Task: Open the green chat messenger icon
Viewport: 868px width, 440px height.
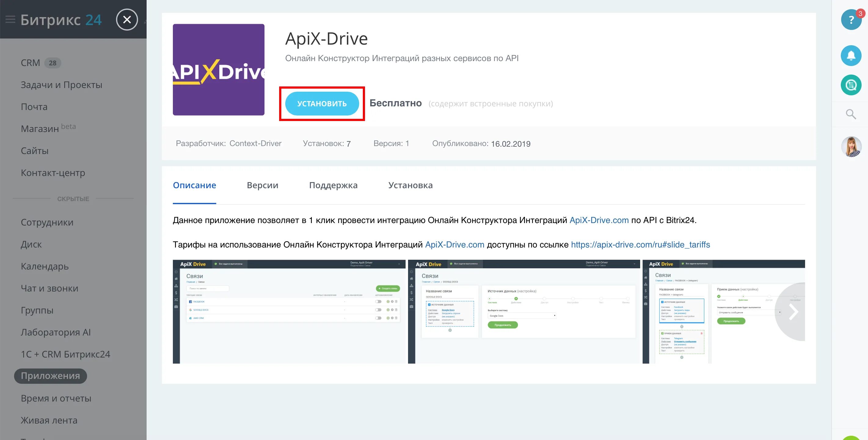Action: (851, 85)
